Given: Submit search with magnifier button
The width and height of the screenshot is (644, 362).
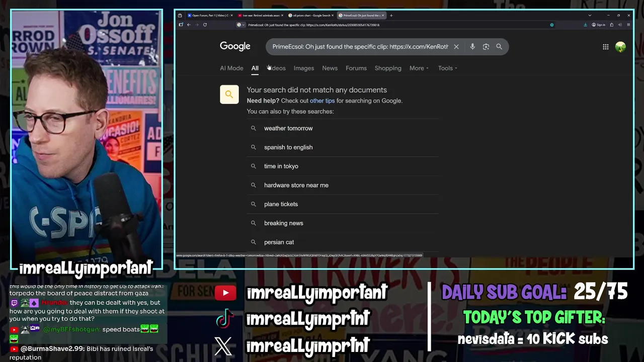Looking at the screenshot, I should (x=499, y=47).
